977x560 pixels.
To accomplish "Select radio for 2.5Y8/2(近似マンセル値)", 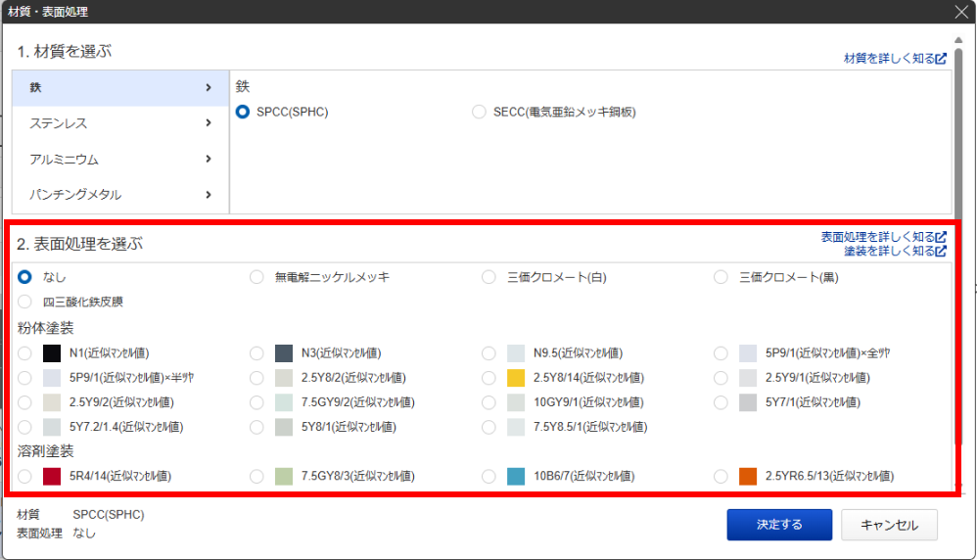I will (x=256, y=378).
